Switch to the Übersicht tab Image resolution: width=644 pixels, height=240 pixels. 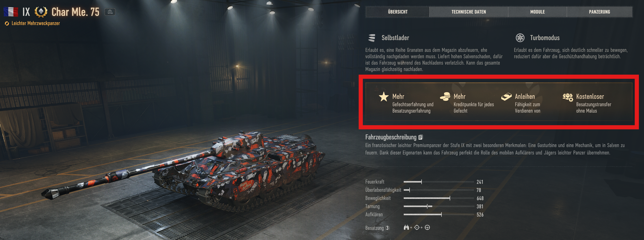click(x=398, y=12)
